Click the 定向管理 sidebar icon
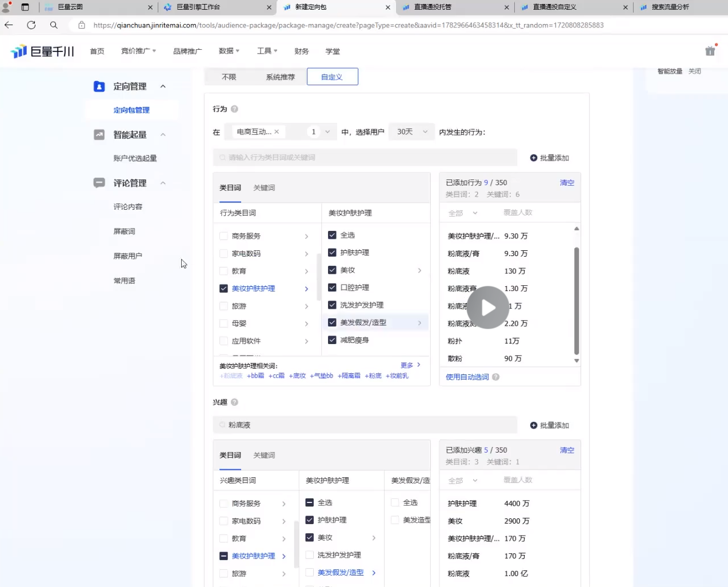 click(99, 86)
